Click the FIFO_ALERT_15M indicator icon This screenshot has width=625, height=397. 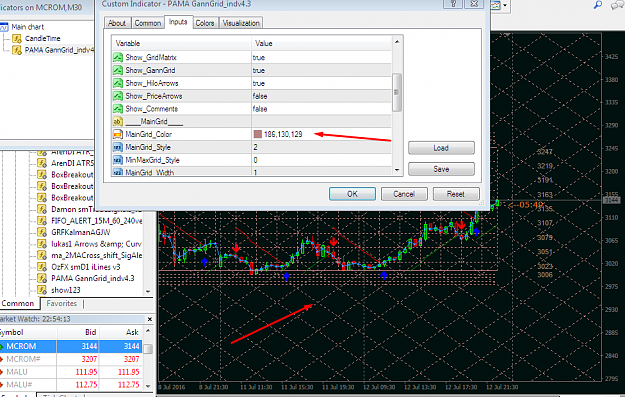(x=42, y=220)
